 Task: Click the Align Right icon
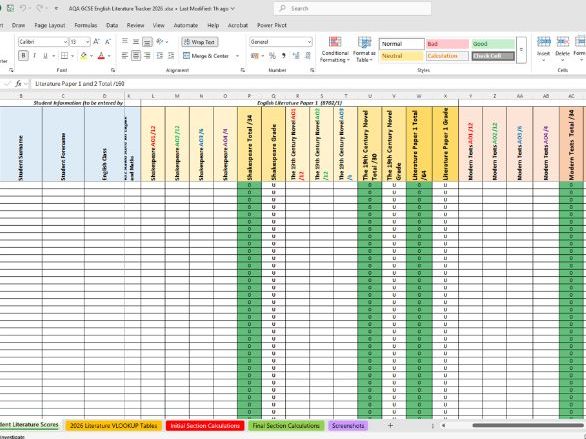pos(147,56)
